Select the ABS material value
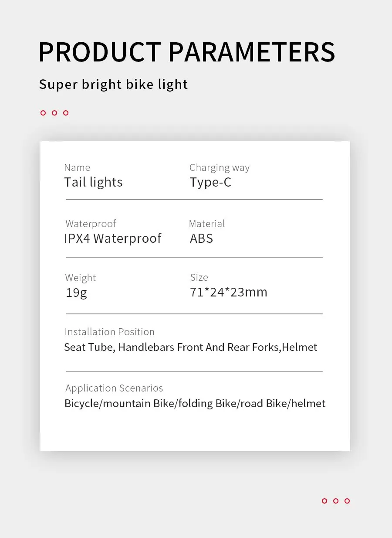This screenshot has height=538, width=392. point(201,238)
